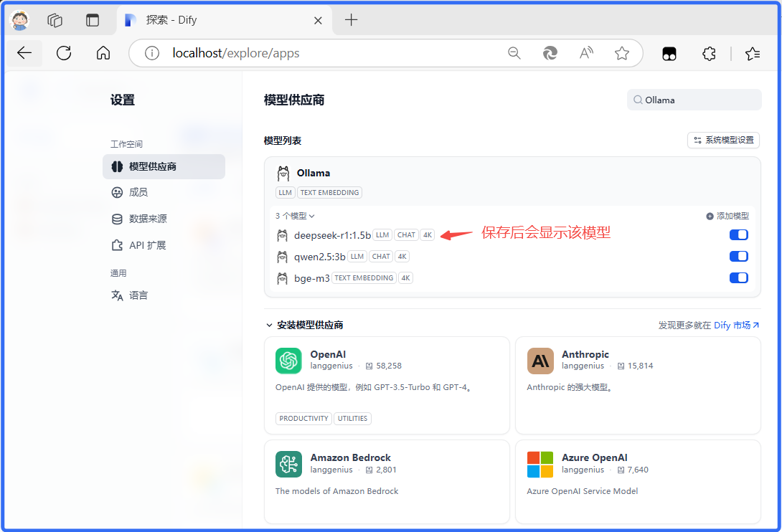Open the tab actions workspaces icon

pos(55,20)
